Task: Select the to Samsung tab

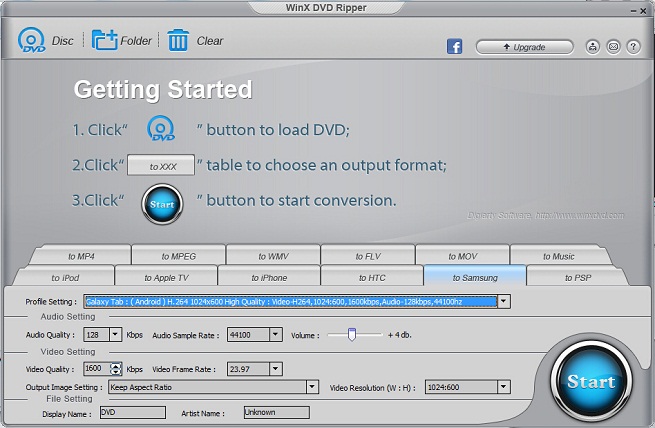Action: (475, 278)
